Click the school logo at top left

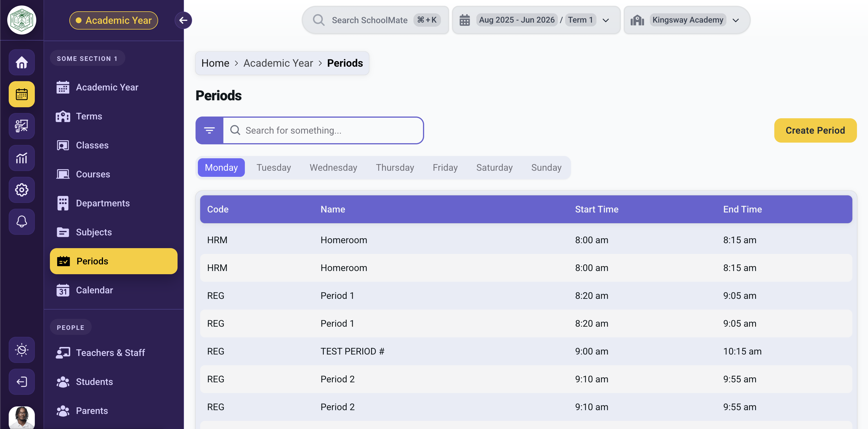(21, 20)
